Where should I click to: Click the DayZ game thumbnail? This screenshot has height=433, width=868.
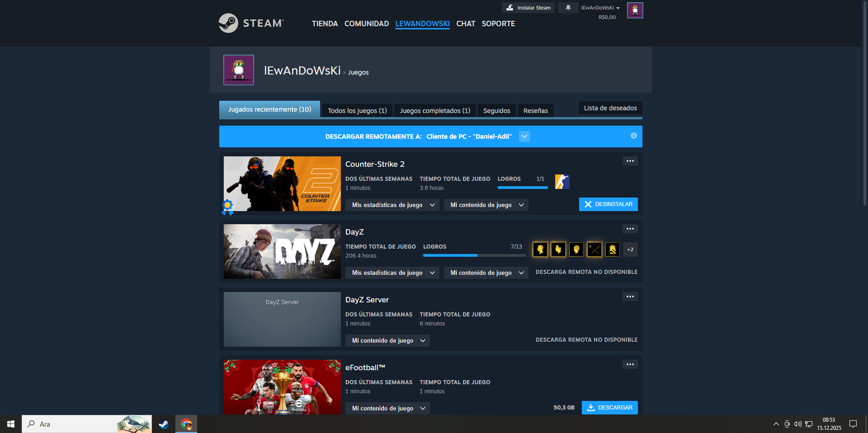(x=282, y=251)
